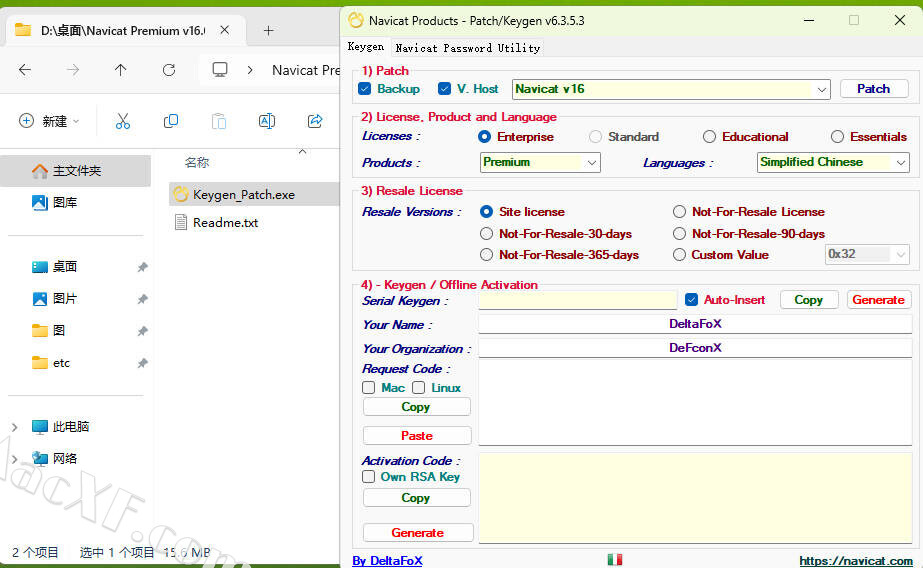Click Generate under Activation Code
The width and height of the screenshot is (923, 568).
pyautogui.click(x=417, y=533)
